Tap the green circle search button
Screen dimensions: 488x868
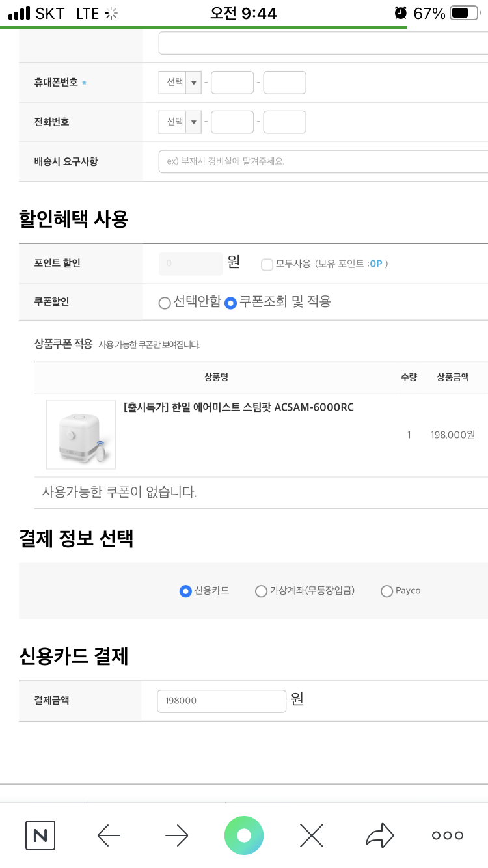point(244,835)
